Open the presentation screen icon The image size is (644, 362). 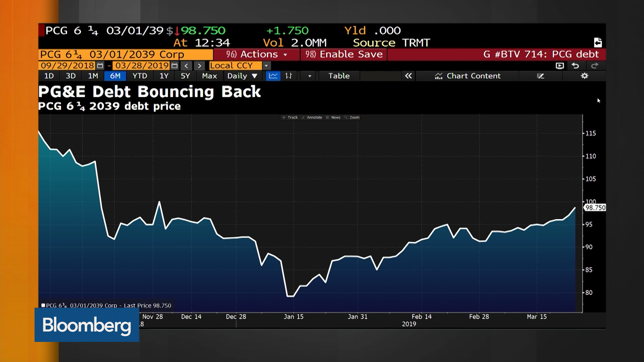tap(559, 66)
